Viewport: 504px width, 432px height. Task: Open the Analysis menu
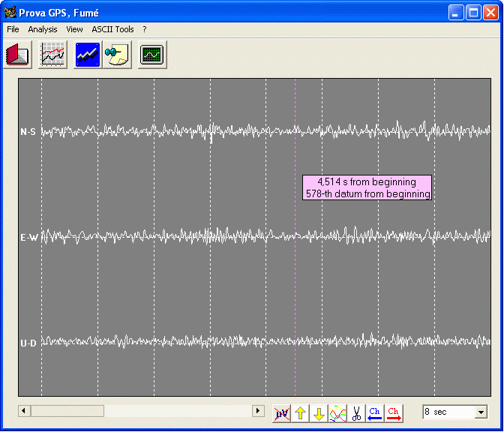click(43, 29)
